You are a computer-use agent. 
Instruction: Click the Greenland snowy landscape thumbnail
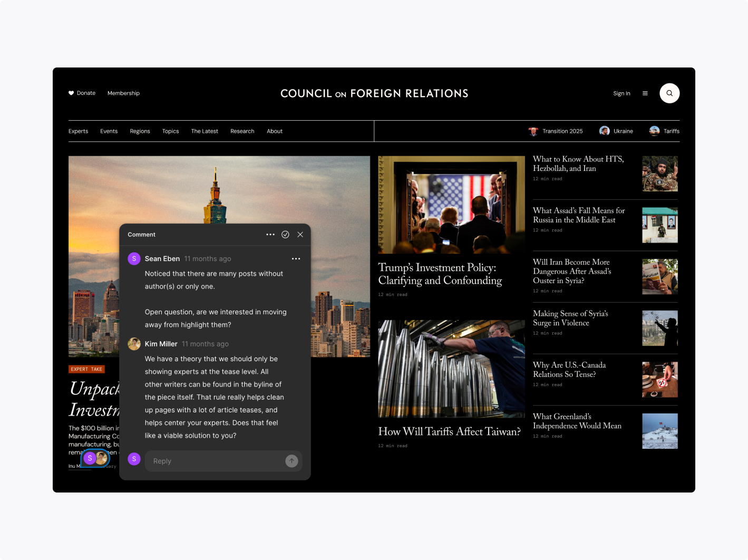pos(660,431)
